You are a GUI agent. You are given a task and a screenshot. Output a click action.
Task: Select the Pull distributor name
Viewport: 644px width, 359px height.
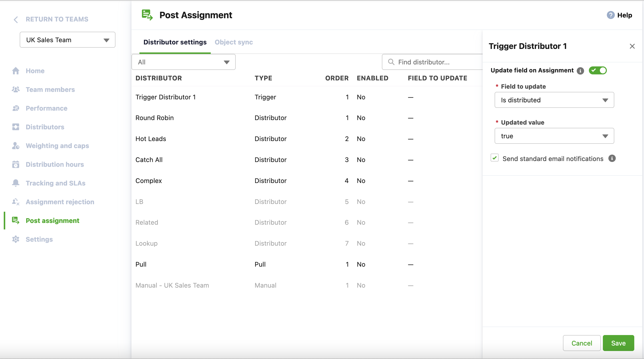[141, 264]
